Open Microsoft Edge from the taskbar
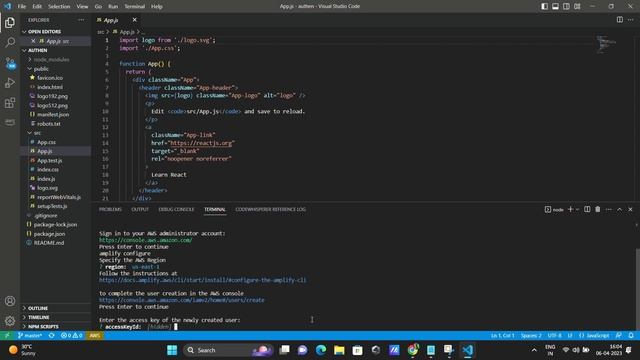The height and width of the screenshot is (360, 640). click(321, 350)
